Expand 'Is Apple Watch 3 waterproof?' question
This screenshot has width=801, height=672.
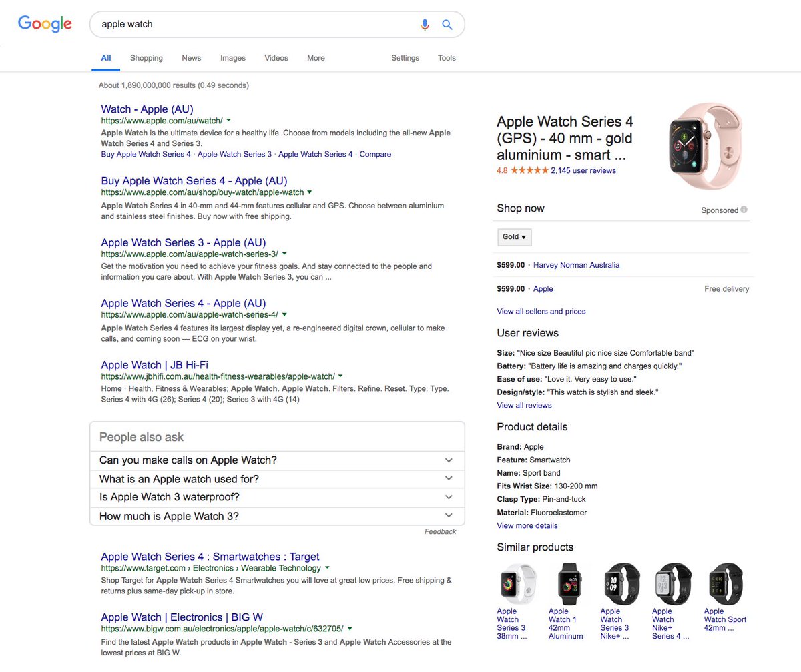pyautogui.click(x=277, y=498)
